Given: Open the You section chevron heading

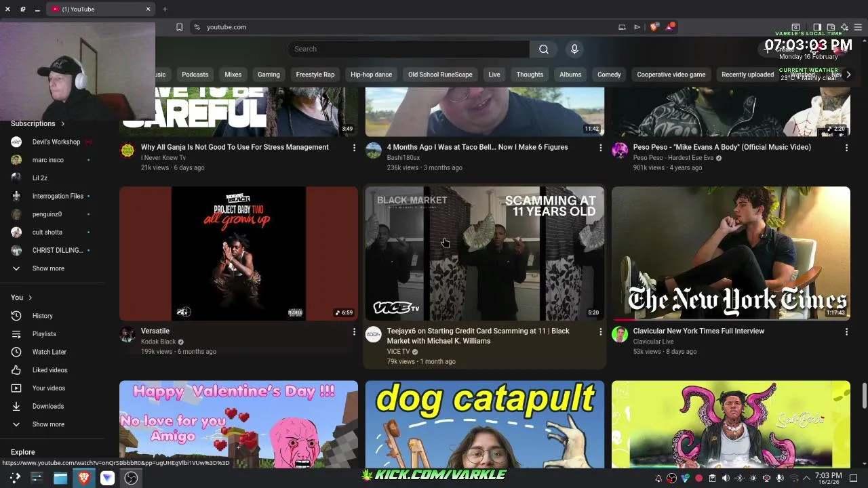Looking at the screenshot, I should [x=22, y=298].
